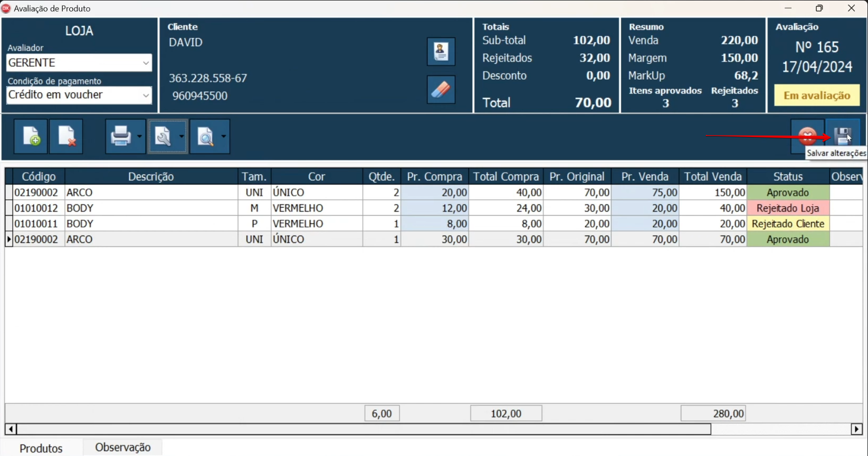Click the 6,00 quantity footer box

coord(382,413)
